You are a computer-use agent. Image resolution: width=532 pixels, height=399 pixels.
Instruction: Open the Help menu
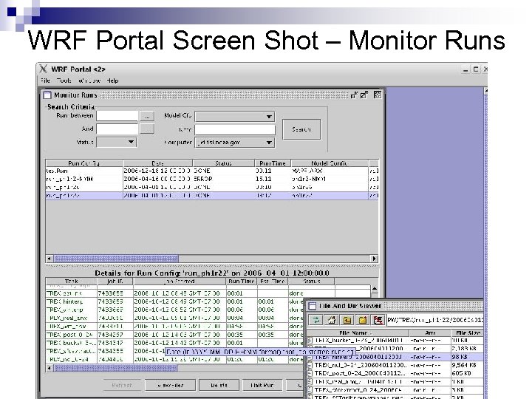point(112,81)
